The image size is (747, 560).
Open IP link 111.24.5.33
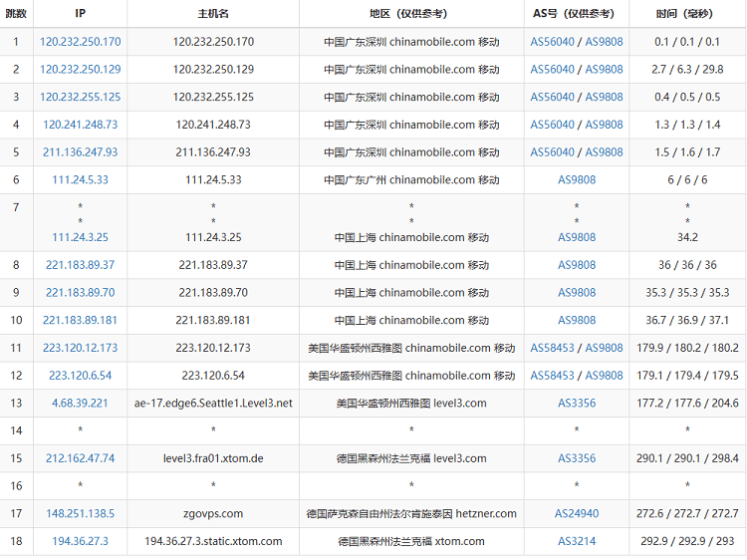[x=80, y=180]
